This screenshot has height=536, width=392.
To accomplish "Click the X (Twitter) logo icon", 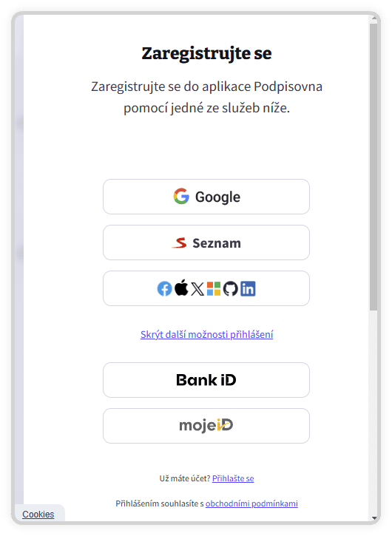I will [197, 289].
